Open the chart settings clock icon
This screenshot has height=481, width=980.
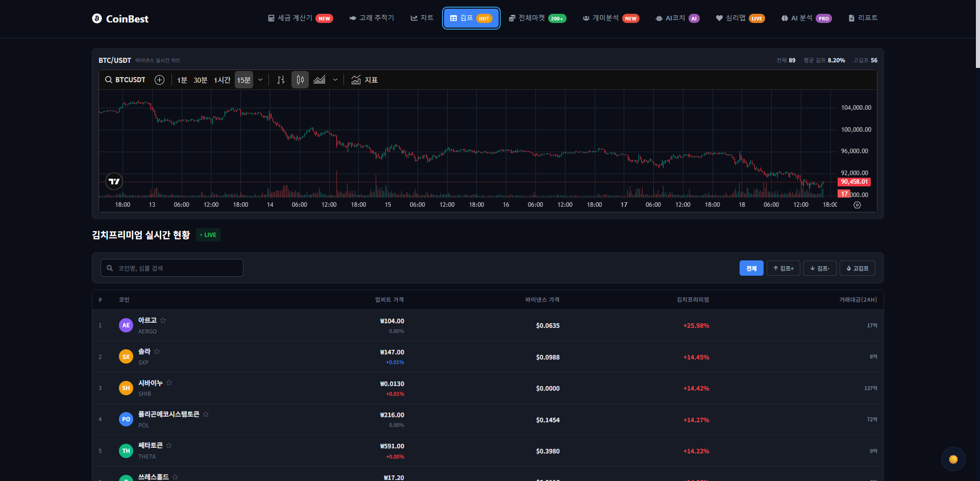pyautogui.click(x=857, y=205)
